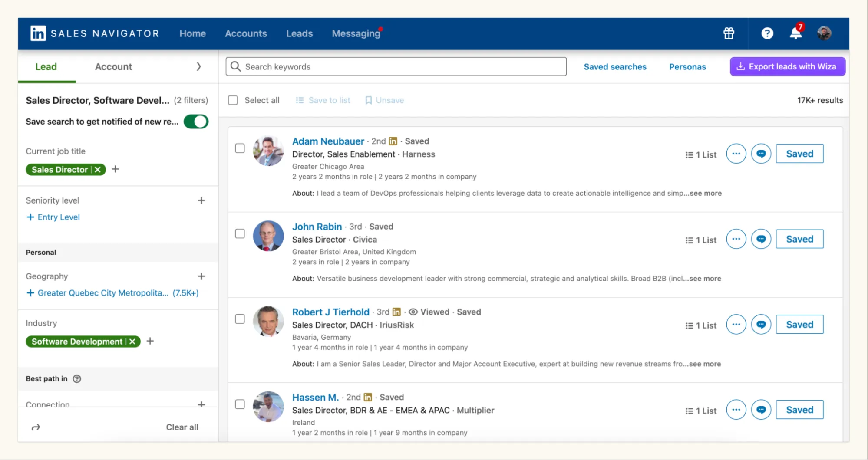Open the Messaging menu item
868x460 pixels.
(356, 33)
